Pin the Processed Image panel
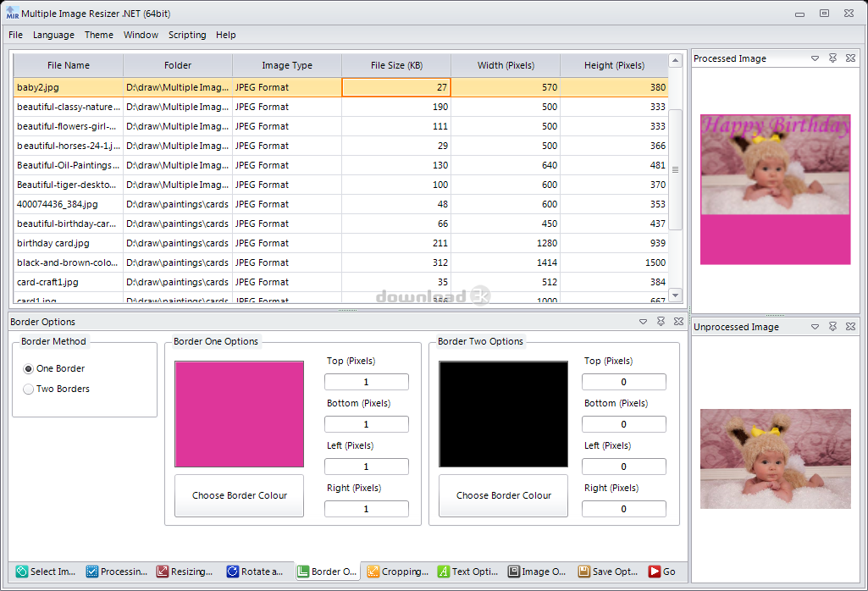 832,58
